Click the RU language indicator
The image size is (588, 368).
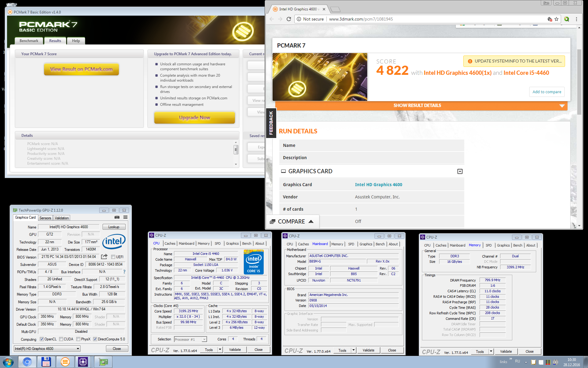517,361
